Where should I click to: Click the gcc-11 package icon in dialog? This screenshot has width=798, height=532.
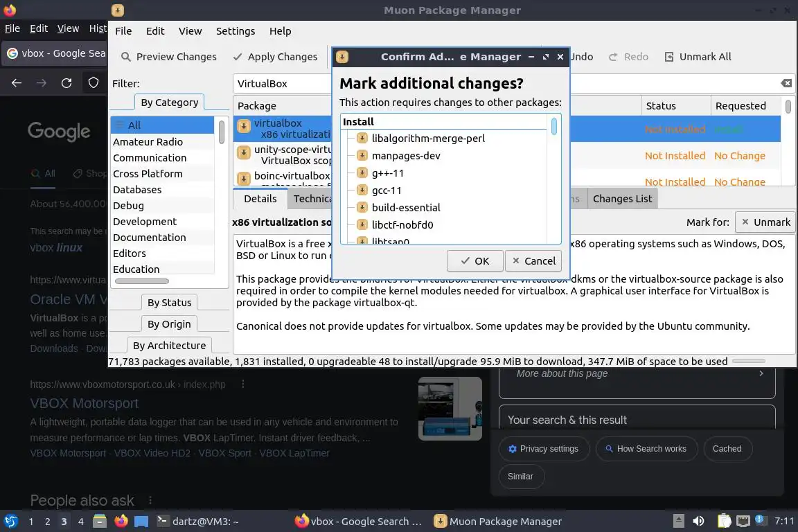[x=362, y=190]
